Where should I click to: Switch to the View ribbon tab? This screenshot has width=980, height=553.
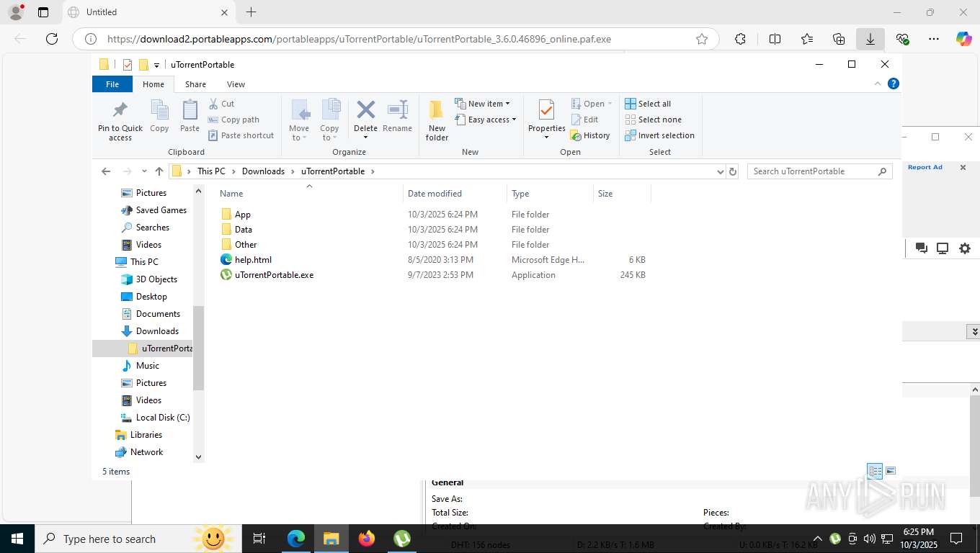pos(236,84)
